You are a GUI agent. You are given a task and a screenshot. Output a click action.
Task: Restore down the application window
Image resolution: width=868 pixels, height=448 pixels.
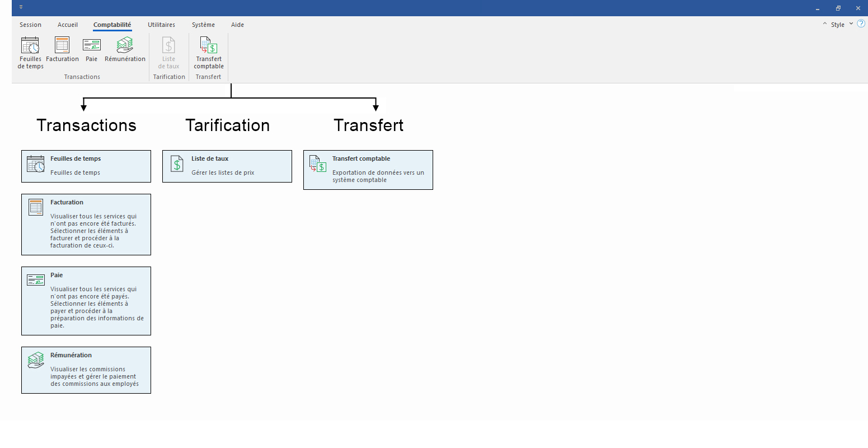838,8
